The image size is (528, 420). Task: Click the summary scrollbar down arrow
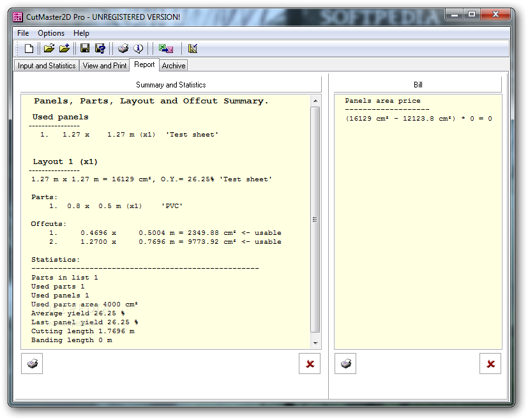pos(315,343)
